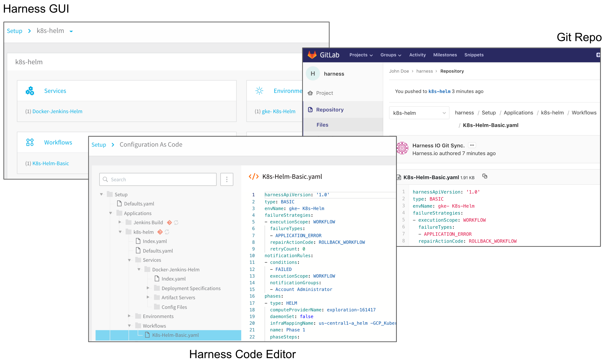
Task: Open the K8s-Helm-Basic workflow link
Action: click(51, 163)
